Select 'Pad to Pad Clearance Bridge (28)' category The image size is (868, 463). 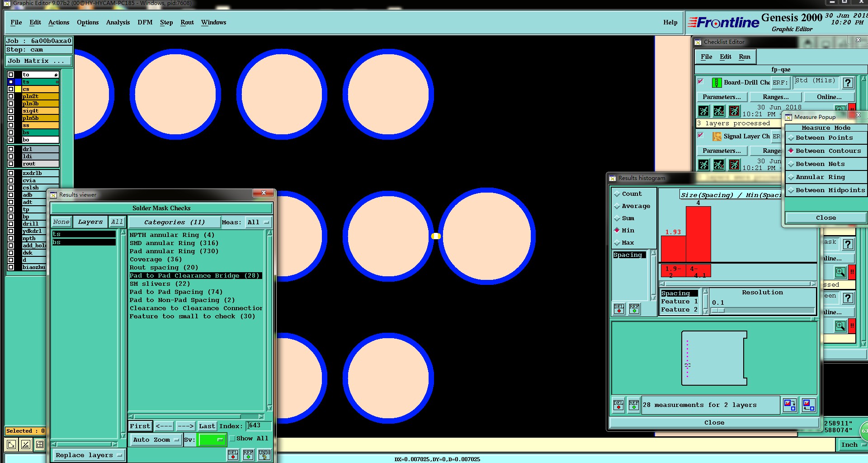click(195, 276)
